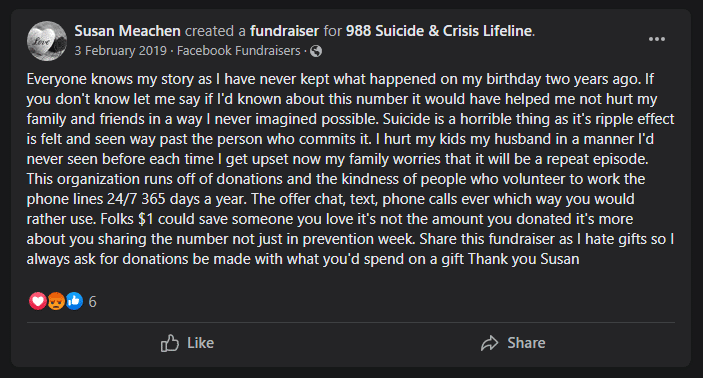This screenshot has width=703, height=378.
Task: Click the Like button
Action: pyautogui.click(x=187, y=343)
